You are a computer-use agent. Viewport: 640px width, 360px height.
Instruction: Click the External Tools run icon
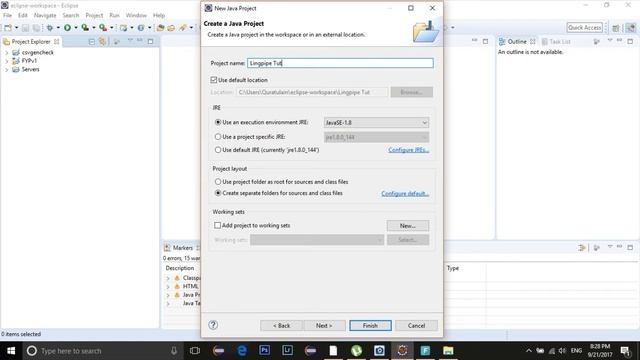103,28
